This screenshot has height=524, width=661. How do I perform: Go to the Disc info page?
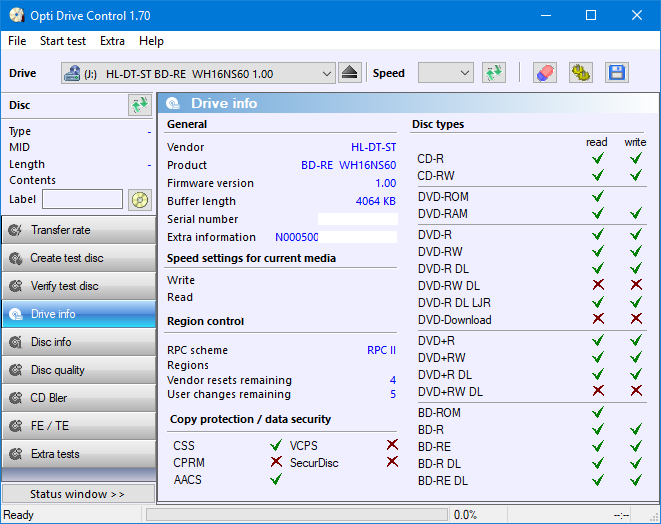[78, 342]
